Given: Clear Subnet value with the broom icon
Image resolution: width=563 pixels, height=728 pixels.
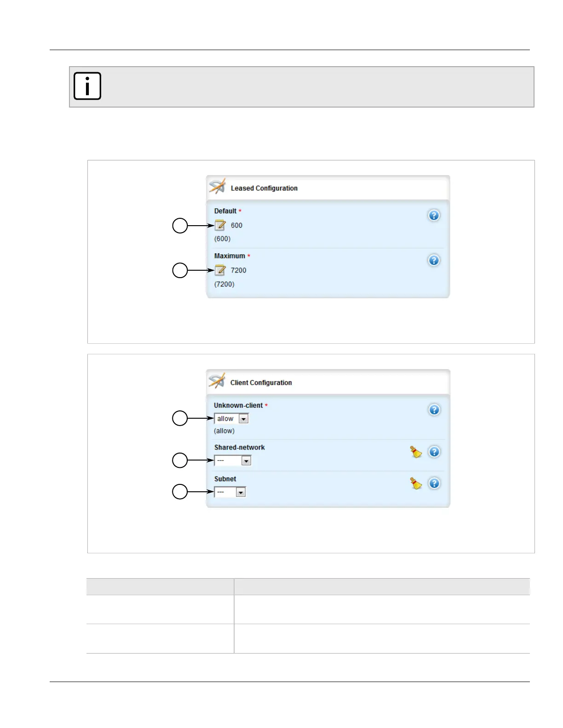Looking at the screenshot, I should tap(416, 483).
